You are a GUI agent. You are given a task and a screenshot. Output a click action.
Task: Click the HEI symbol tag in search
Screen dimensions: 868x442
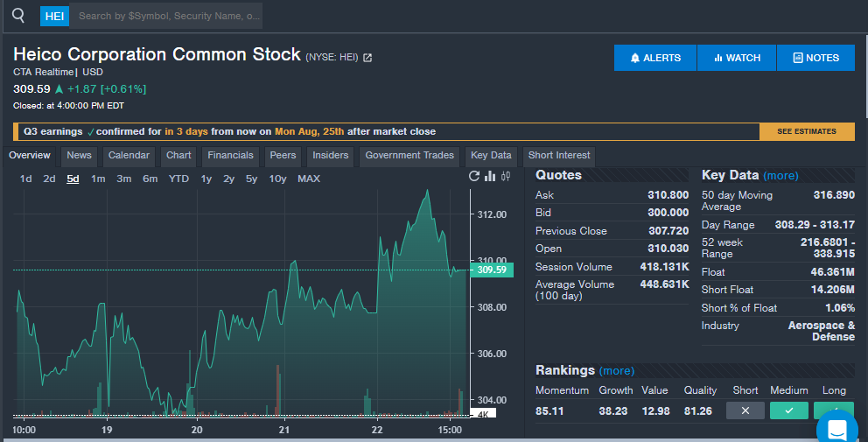54,16
